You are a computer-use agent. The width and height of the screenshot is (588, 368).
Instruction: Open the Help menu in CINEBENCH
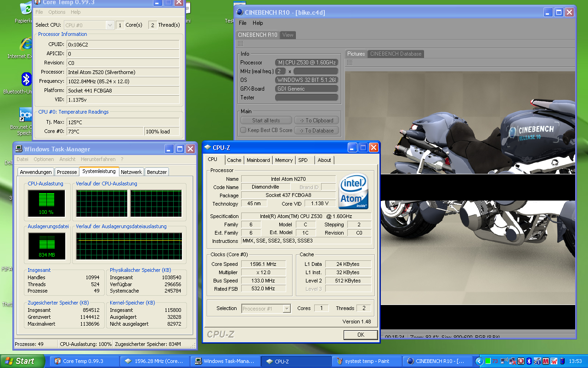pyautogui.click(x=258, y=23)
